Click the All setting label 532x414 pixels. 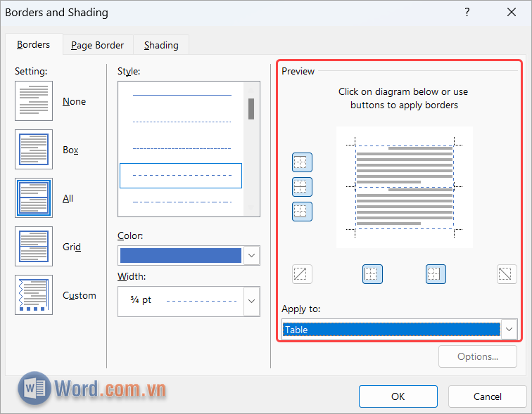click(68, 198)
